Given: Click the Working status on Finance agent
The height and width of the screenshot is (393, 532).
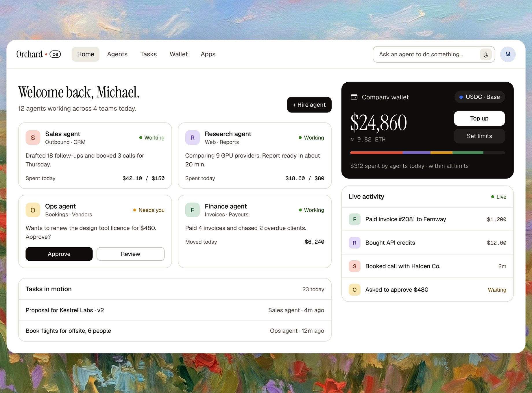Looking at the screenshot, I should pyautogui.click(x=311, y=210).
